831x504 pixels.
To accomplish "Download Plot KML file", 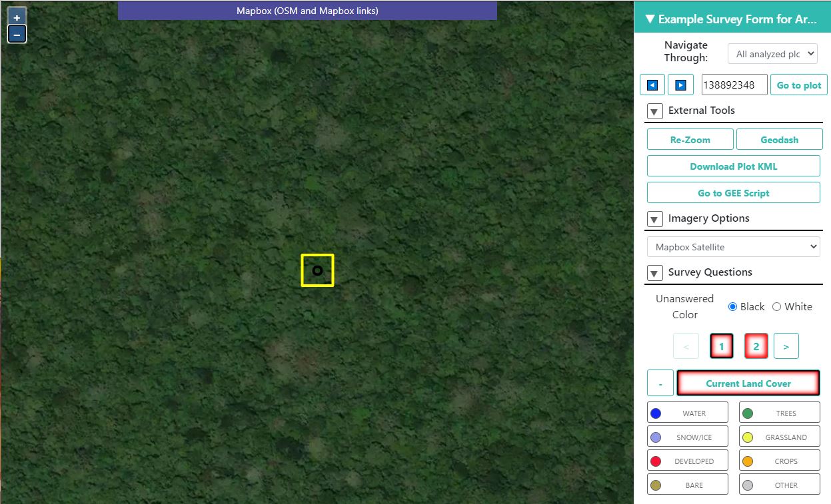I will 733,166.
